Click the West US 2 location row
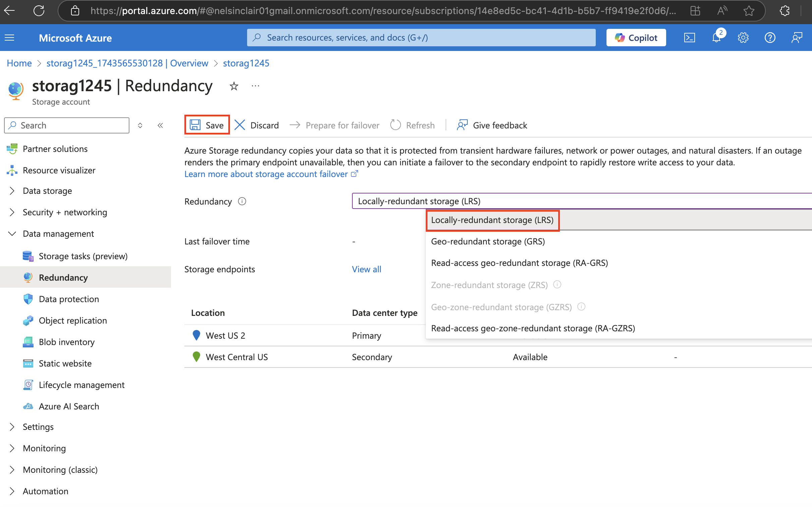Screen dimensions: 812x507 point(498,335)
